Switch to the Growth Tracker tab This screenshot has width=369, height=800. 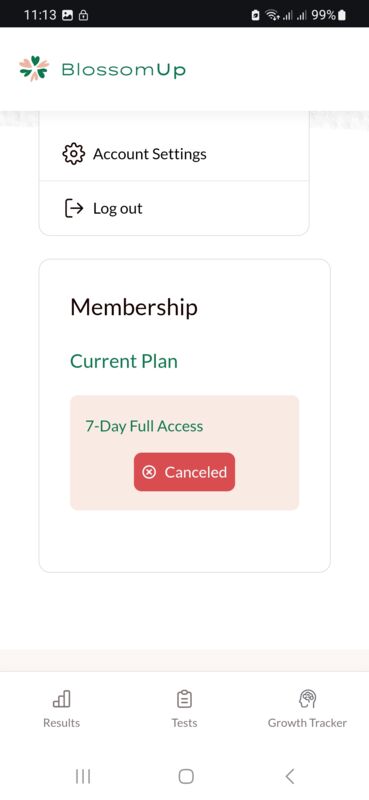(307, 708)
